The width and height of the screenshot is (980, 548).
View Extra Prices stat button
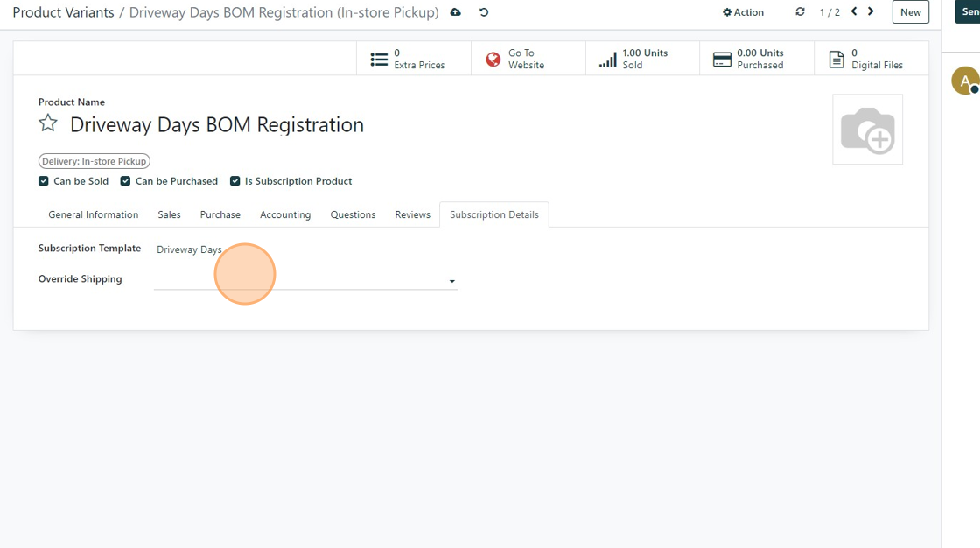coord(414,59)
